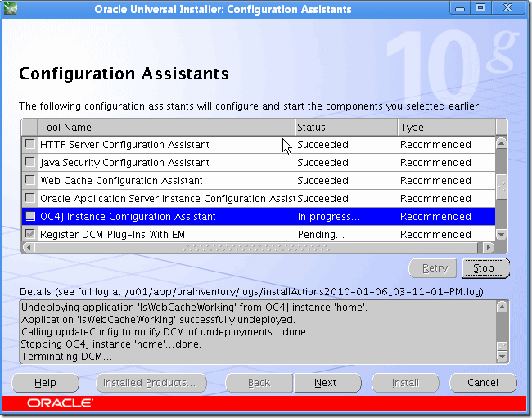The width and height of the screenshot is (532, 418).
Task: Click the table horizontal scrollbar thumb
Action: (256, 248)
